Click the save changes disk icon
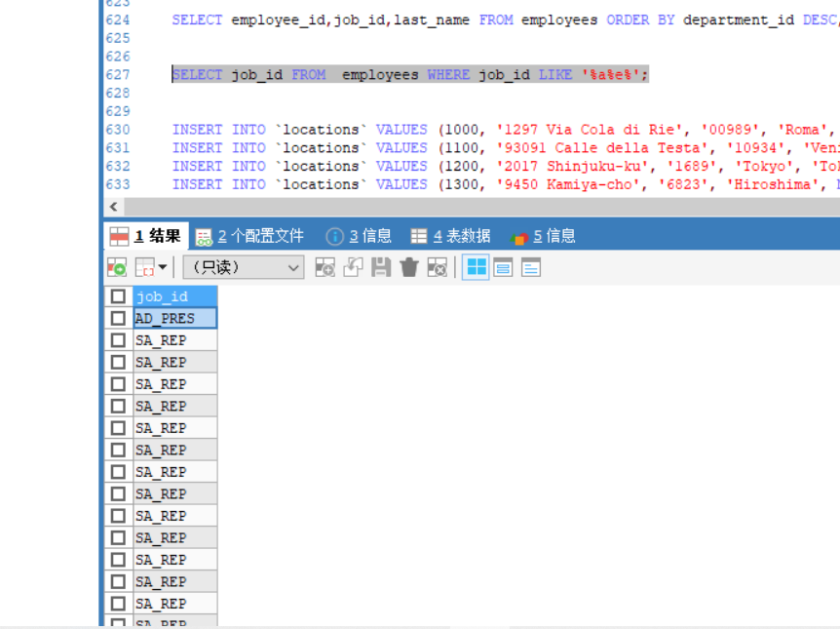The image size is (840, 629). 380,266
